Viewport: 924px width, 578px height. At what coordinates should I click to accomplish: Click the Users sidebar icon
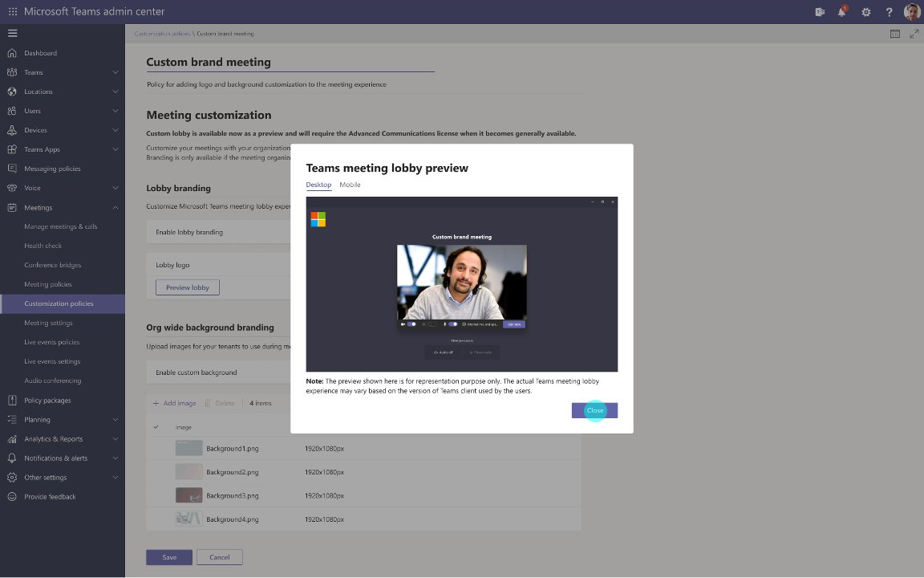[12, 111]
